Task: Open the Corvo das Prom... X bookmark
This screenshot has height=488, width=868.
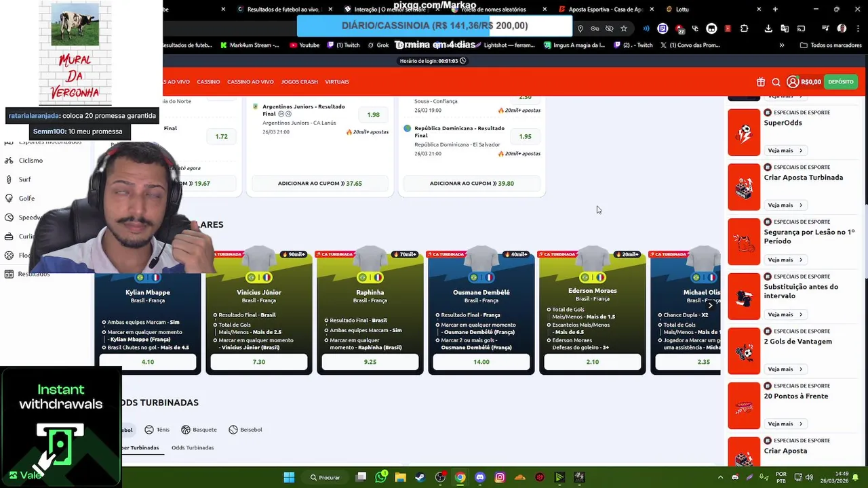Action: pyautogui.click(x=690, y=45)
